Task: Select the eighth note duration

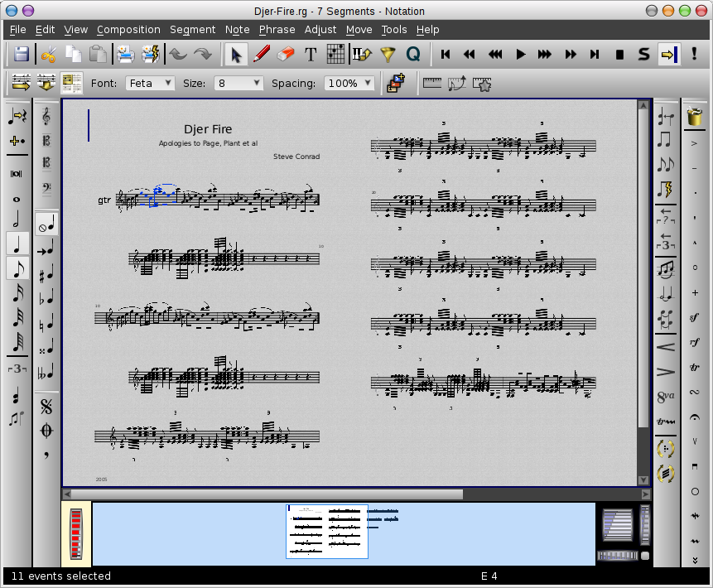Action: click(17, 268)
